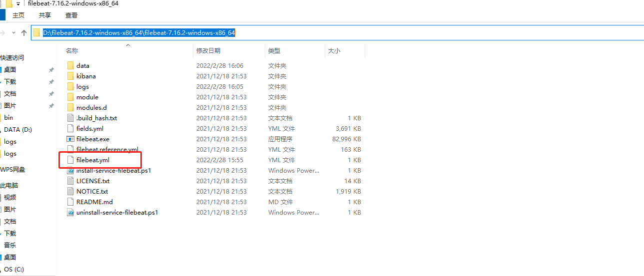Viewport: 644px width, 276px height.
Task: Click the 2022/2/28 16:06 date cell
Action: pyautogui.click(x=220, y=66)
